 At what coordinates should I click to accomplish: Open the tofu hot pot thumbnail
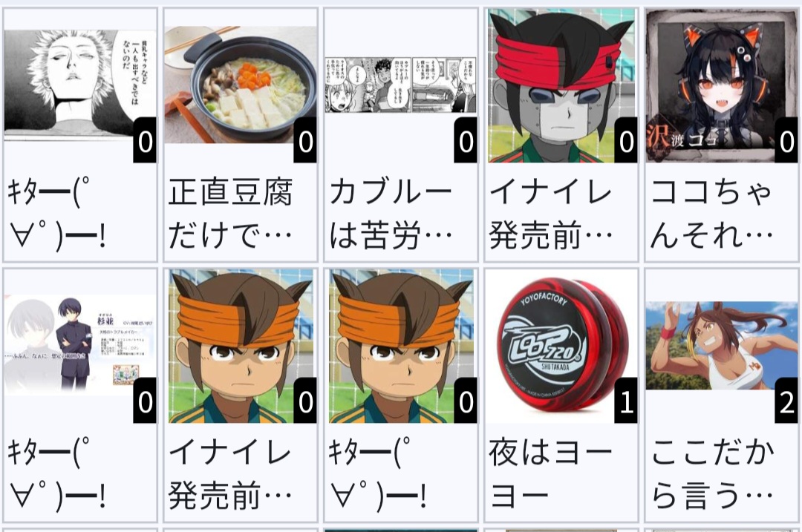coord(241,85)
